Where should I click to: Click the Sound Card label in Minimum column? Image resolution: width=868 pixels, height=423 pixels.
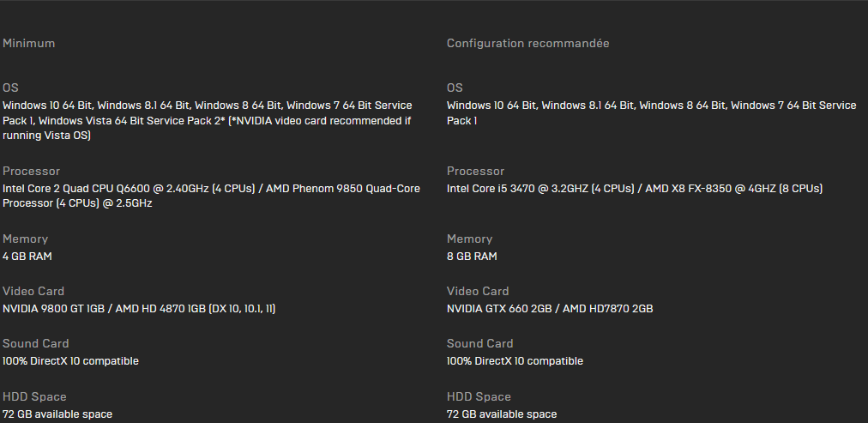coord(35,343)
